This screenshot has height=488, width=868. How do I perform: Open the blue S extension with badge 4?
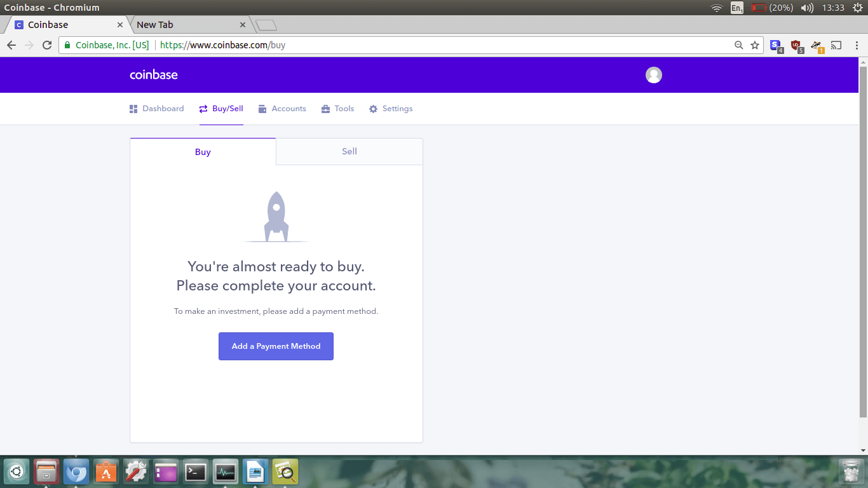click(776, 46)
